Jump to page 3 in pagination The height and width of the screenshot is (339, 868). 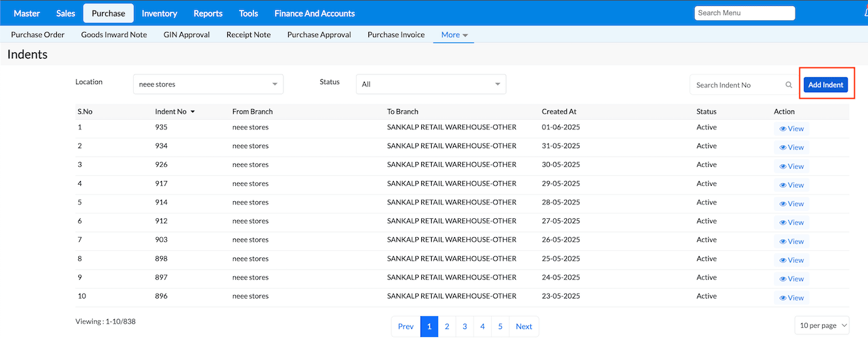coord(464,327)
